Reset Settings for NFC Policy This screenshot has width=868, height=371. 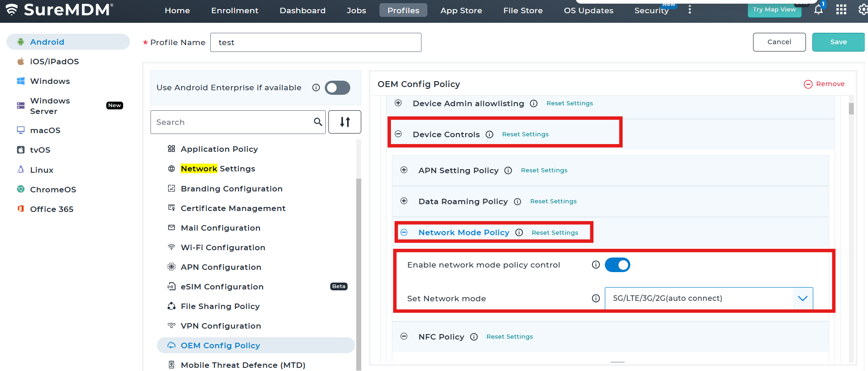509,337
